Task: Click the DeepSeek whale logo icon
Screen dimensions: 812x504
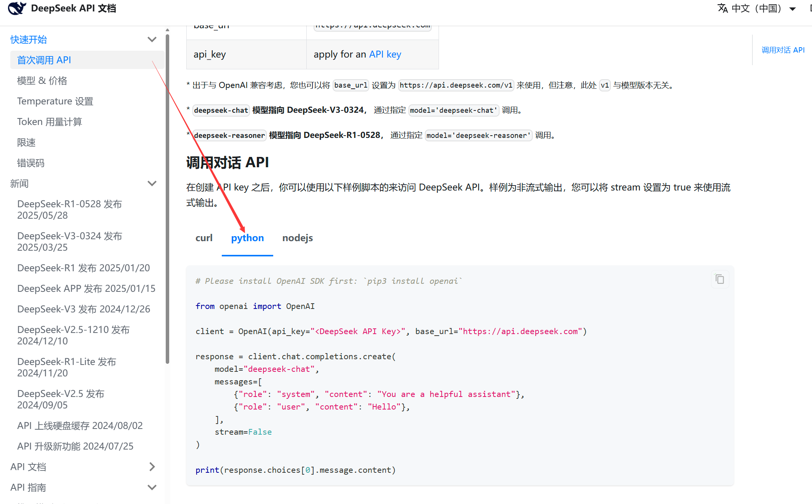Action: coord(17,8)
